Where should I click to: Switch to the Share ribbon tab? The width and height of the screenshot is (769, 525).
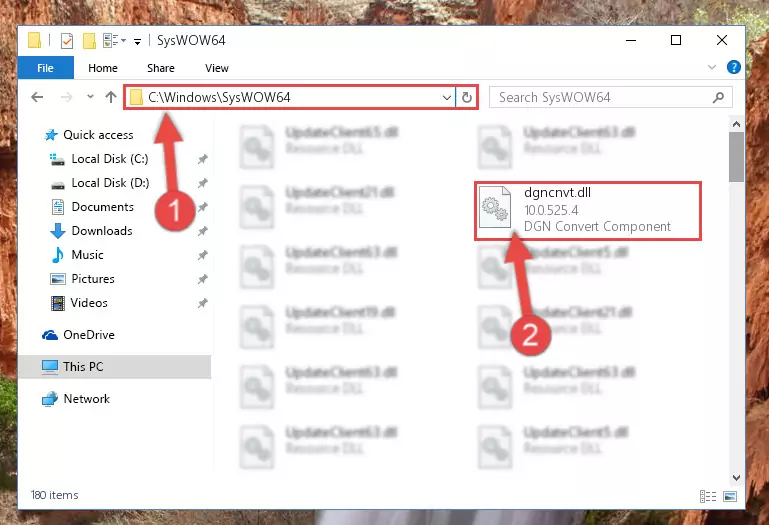161,68
